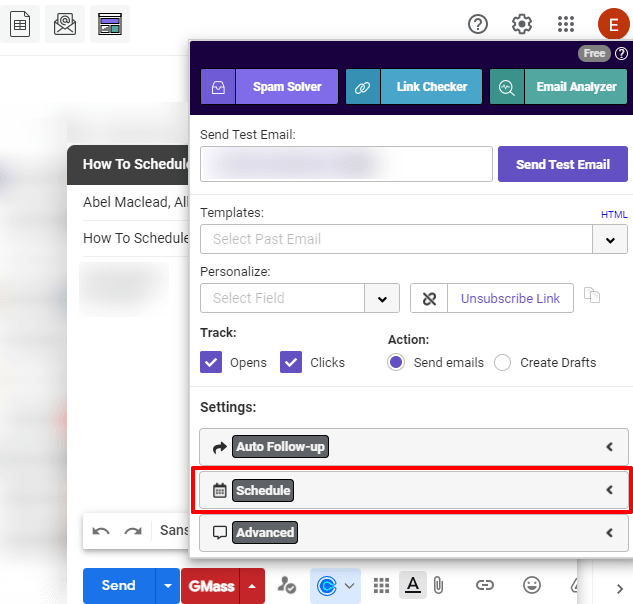Open the Advanced label
This screenshot has height=604, width=633.
(265, 533)
